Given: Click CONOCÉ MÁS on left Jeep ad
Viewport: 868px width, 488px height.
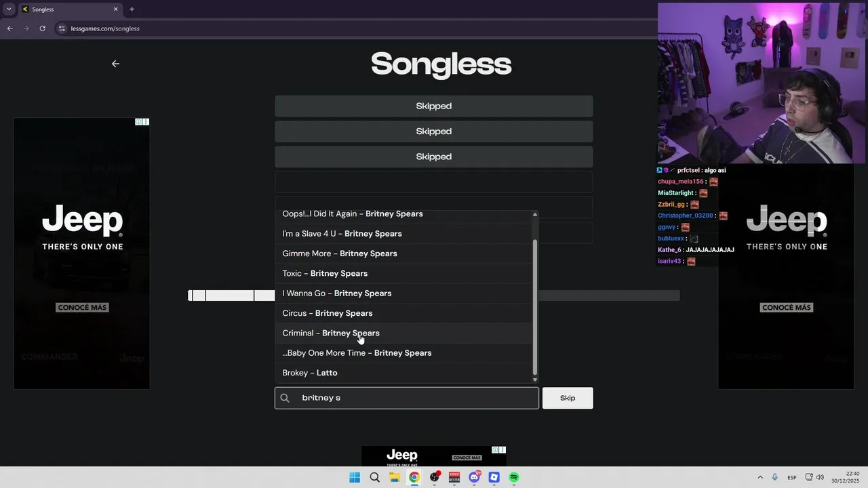Looking at the screenshot, I should point(82,308).
